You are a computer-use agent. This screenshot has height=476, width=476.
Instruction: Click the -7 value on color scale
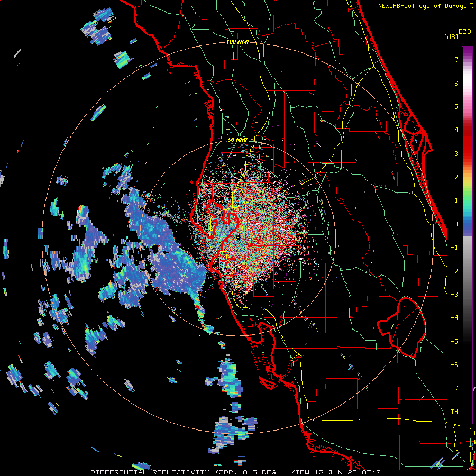454,388
